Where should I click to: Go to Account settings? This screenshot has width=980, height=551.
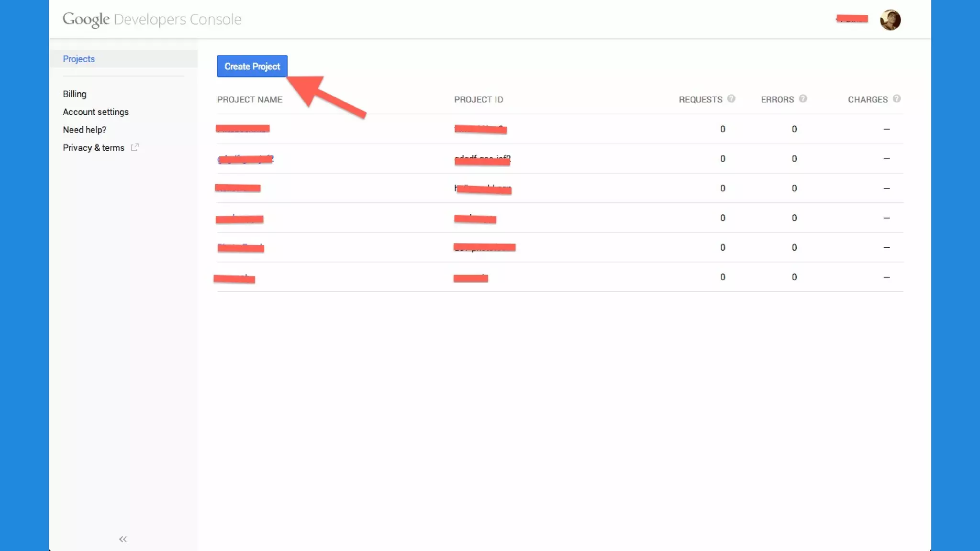pyautogui.click(x=96, y=112)
